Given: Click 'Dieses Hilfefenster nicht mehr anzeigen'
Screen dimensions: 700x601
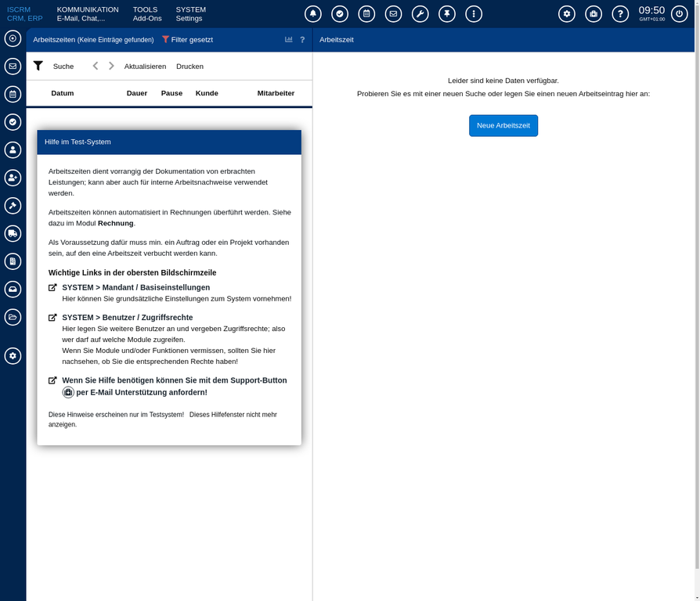Looking at the screenshot, I should click(x=233, y=415).
